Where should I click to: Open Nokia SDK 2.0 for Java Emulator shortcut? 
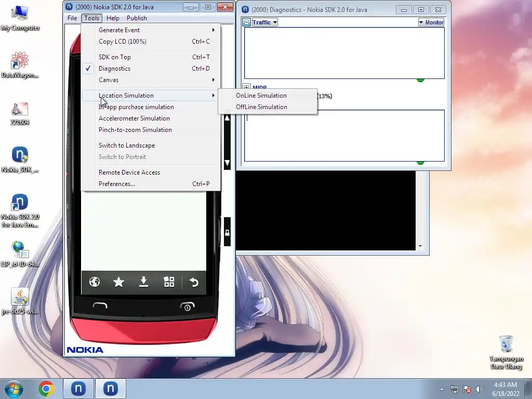coord(20,210)
